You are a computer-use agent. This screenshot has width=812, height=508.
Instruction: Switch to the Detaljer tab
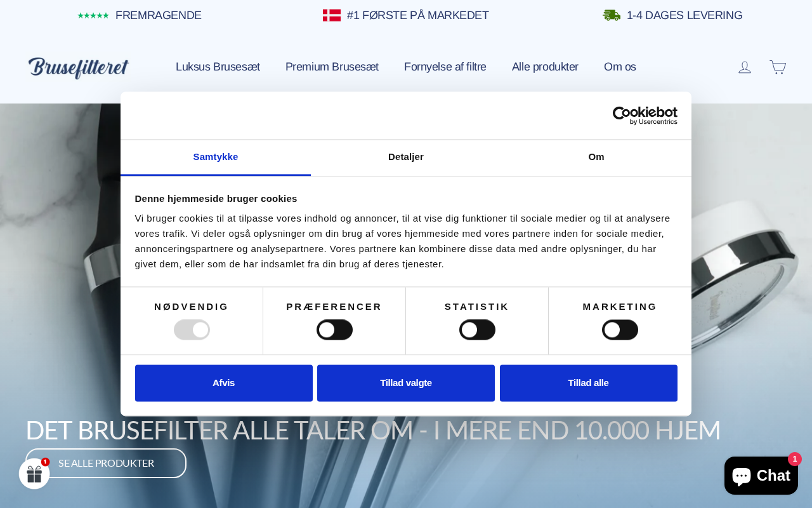(x=406, y=157)
